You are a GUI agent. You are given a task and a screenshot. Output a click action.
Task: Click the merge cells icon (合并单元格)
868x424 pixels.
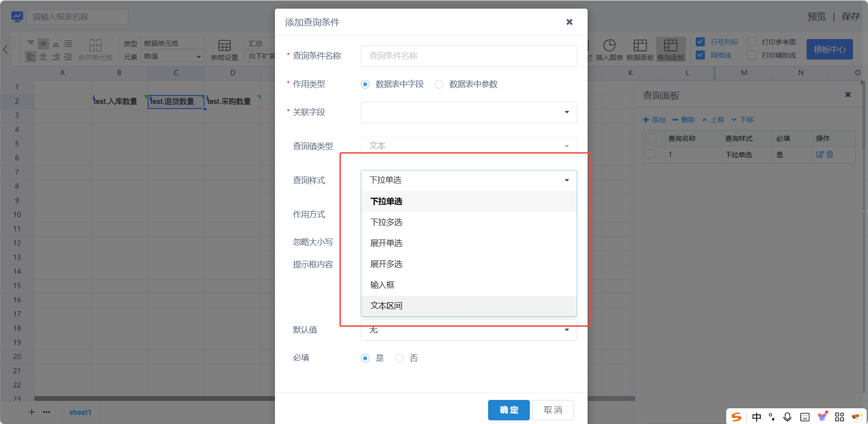[95, 50]
